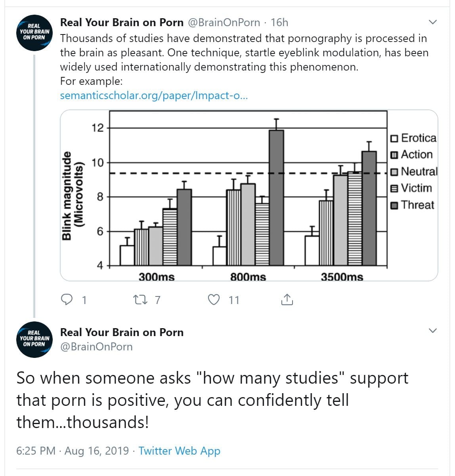Click the like count 11
The image size is (455, 476).
click(234, 300)
